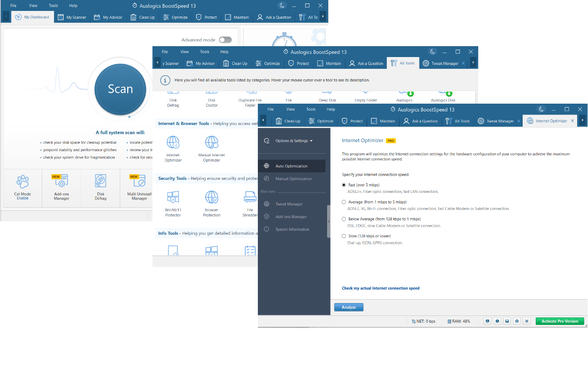This screenshot has width=588, height=378.
Task: Close the Internet Optimizer tab
Action: point(572,121)
